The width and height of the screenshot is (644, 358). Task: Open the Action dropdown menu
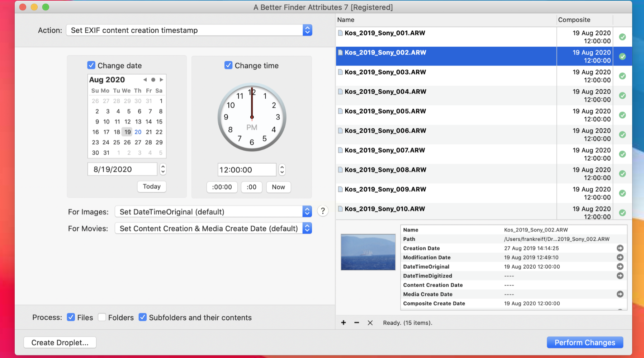click(189, 30)
